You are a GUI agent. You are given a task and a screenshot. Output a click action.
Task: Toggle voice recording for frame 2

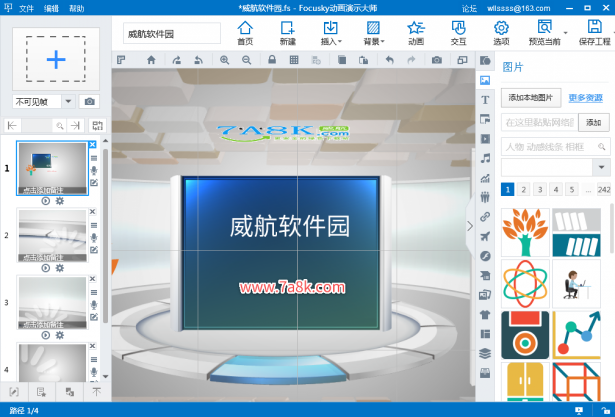click(94, 238)
